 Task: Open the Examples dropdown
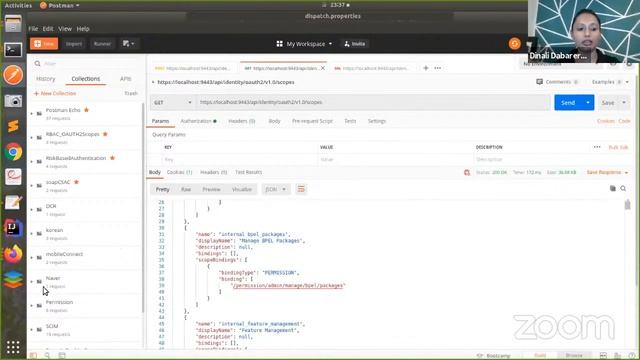(610, 82)
